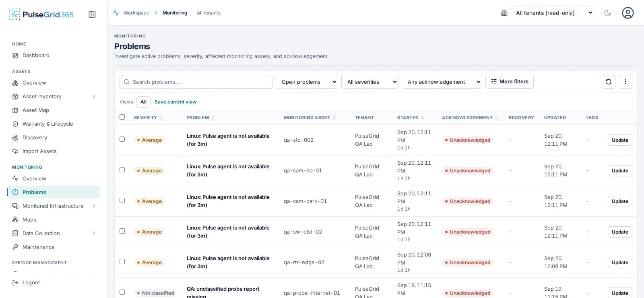Click the Logout icon
Viewport: 644px width, 298px height.
click(15, 283)
